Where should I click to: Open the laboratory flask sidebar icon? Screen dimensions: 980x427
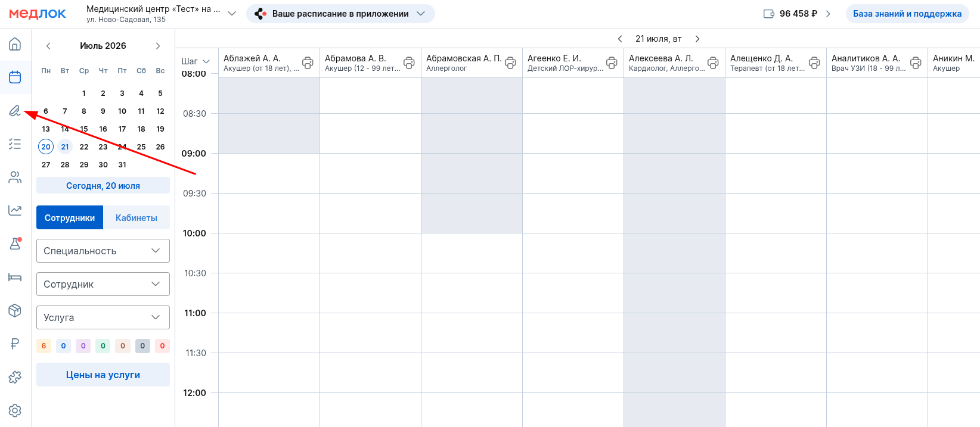pos(15,244)
